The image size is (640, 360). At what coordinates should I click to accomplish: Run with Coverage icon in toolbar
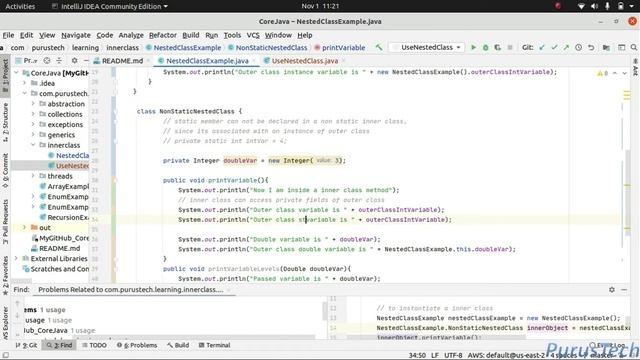coord(498,48)
